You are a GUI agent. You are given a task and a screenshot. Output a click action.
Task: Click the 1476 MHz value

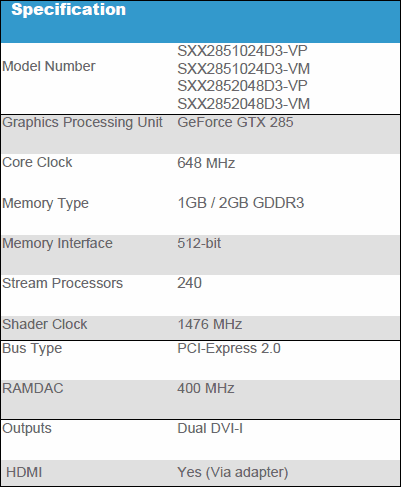pyautogui.click(x=210, y=324)
